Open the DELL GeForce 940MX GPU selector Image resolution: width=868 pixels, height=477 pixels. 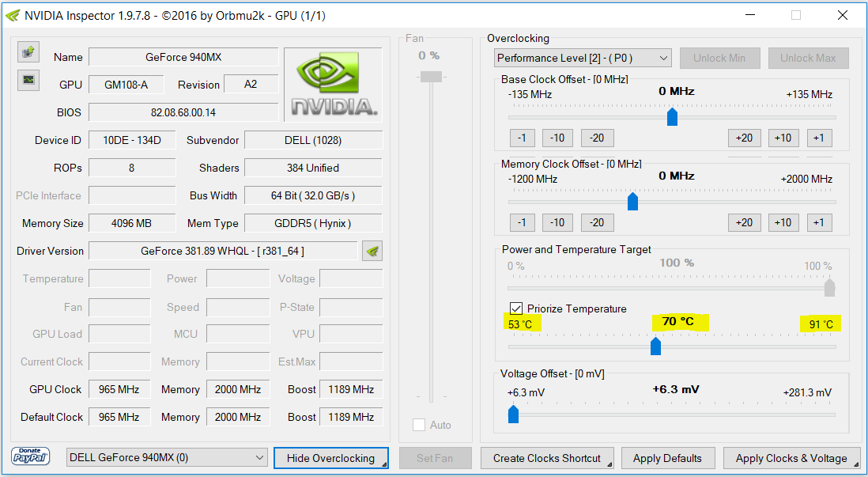pyautogui.click(x=167, y=457)
